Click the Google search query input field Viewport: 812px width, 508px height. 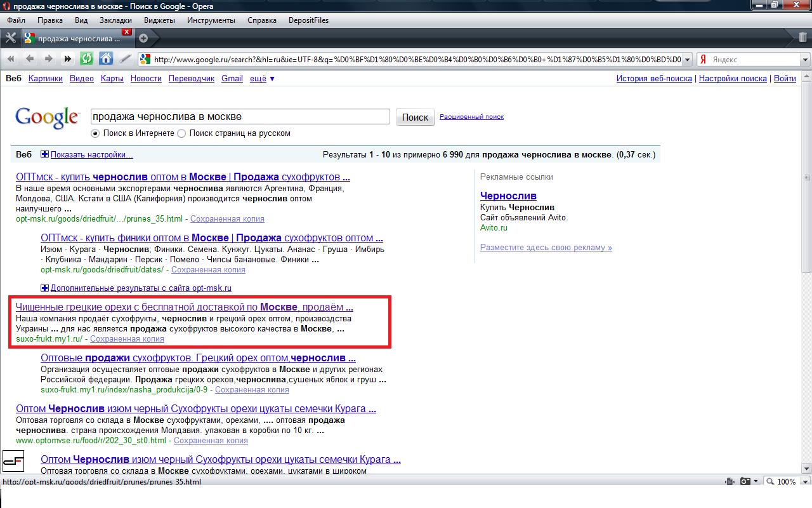[240, 117]
